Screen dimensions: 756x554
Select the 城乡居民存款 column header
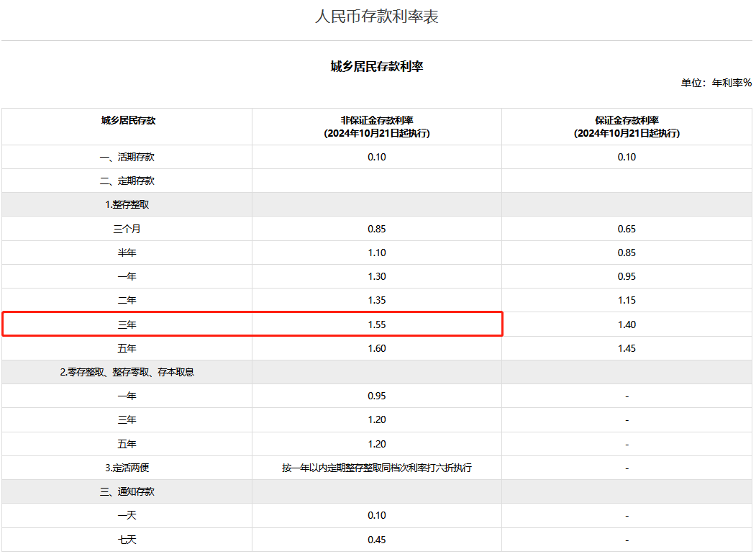tap(127, 121)
